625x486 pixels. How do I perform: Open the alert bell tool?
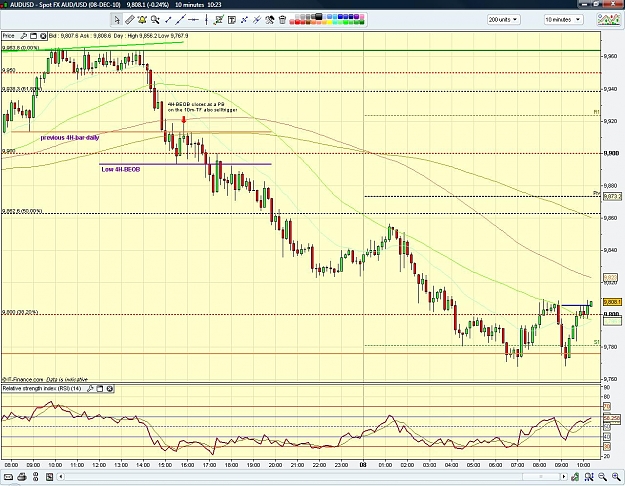tap(142, 20)
